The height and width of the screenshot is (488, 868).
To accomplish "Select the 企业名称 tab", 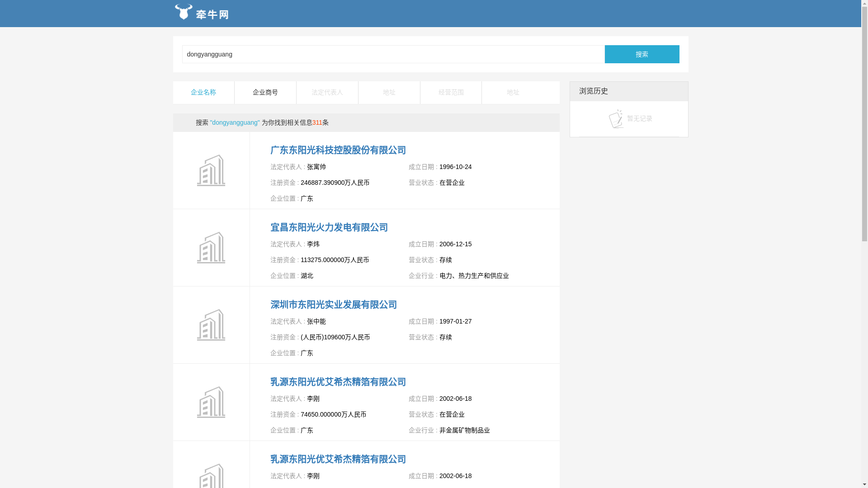I will point(203,92).
